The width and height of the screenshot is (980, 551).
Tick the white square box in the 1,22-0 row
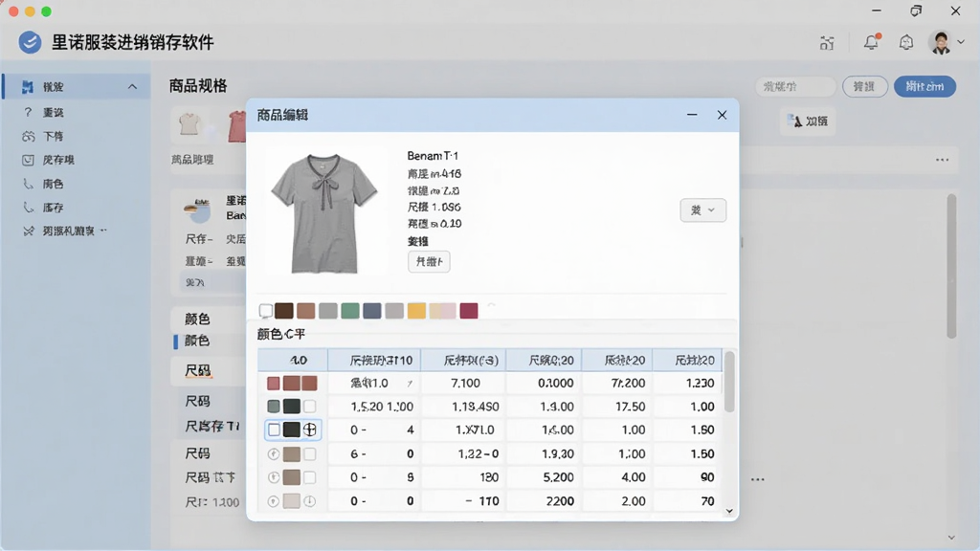click(x=310, y=454)
